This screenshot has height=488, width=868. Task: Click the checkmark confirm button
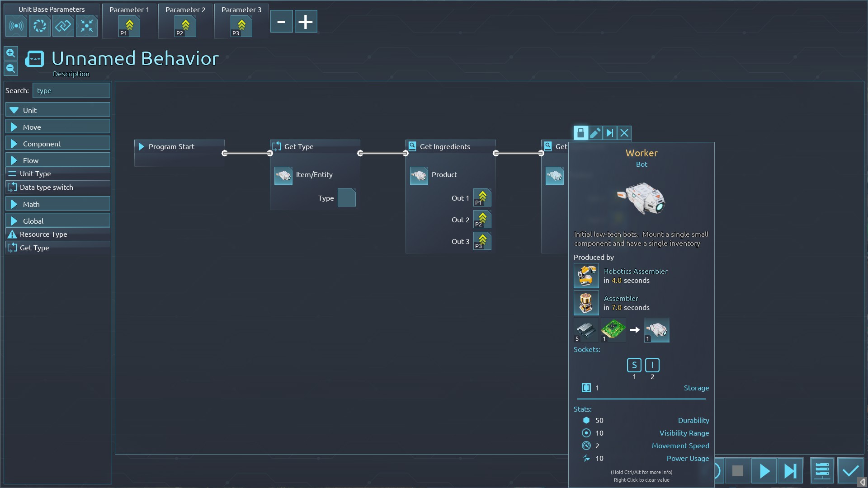click(x=850, y=471)
